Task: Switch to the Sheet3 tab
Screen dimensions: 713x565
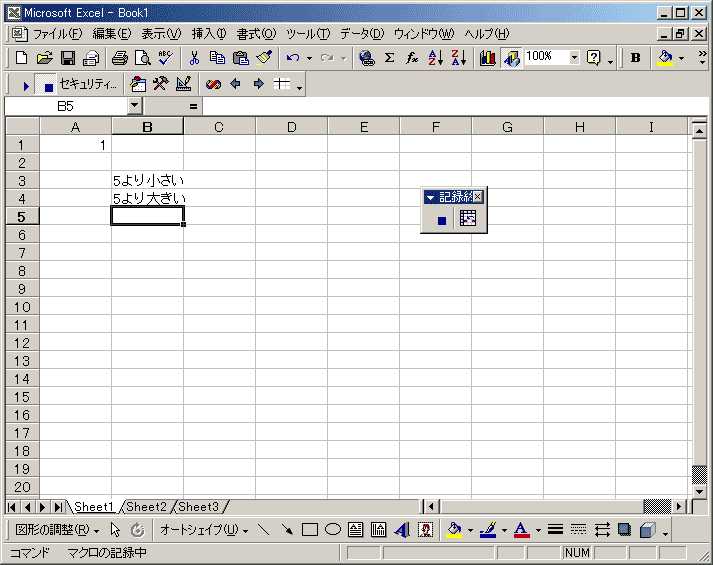Action: pos(199,506)
